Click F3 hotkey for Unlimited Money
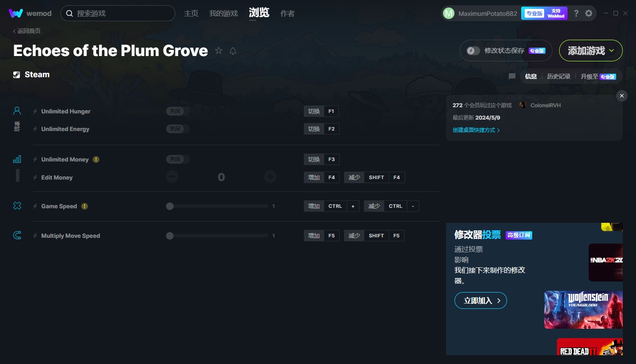The width and height of the screenshot is (636, 364). [x=331, y=159]
